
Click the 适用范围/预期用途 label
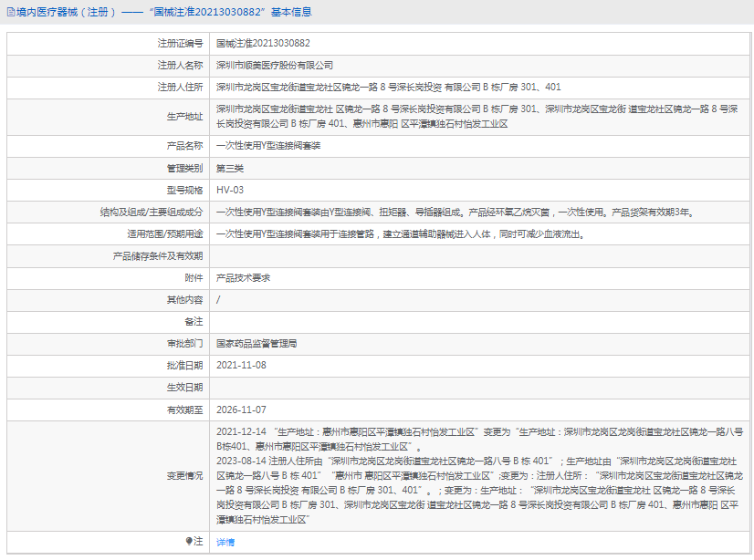(165, 234)
